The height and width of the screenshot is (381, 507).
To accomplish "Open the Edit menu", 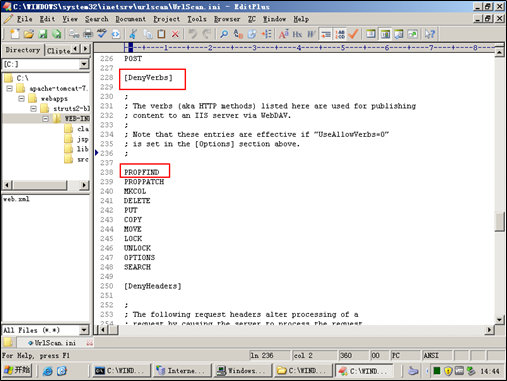I will (x=47, y=19).
